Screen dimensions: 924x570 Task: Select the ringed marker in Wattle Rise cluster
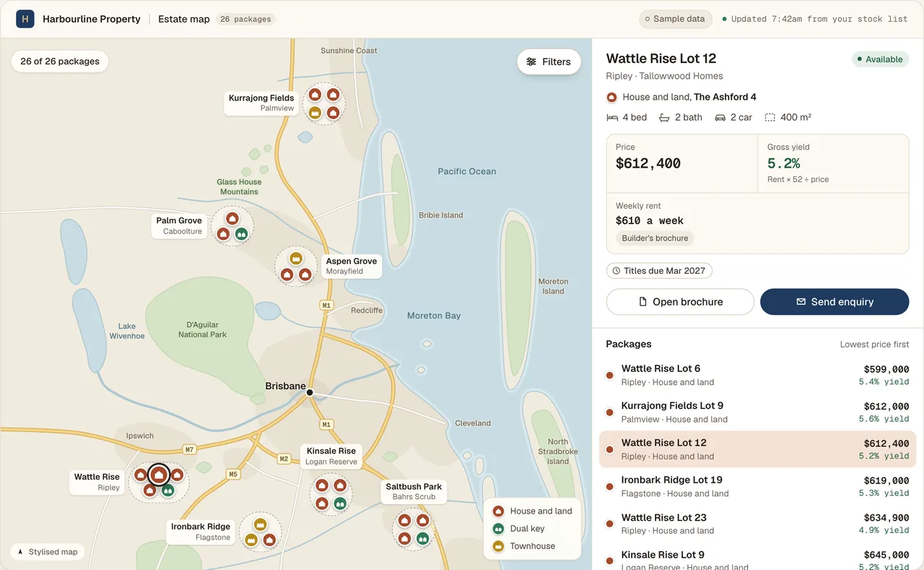159,475
